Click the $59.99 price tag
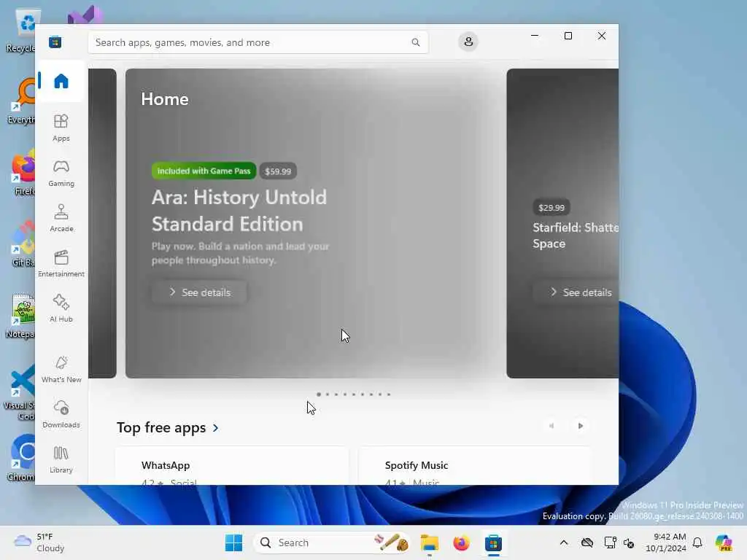Viewport: 747px width, 560px height. [278, 171]
